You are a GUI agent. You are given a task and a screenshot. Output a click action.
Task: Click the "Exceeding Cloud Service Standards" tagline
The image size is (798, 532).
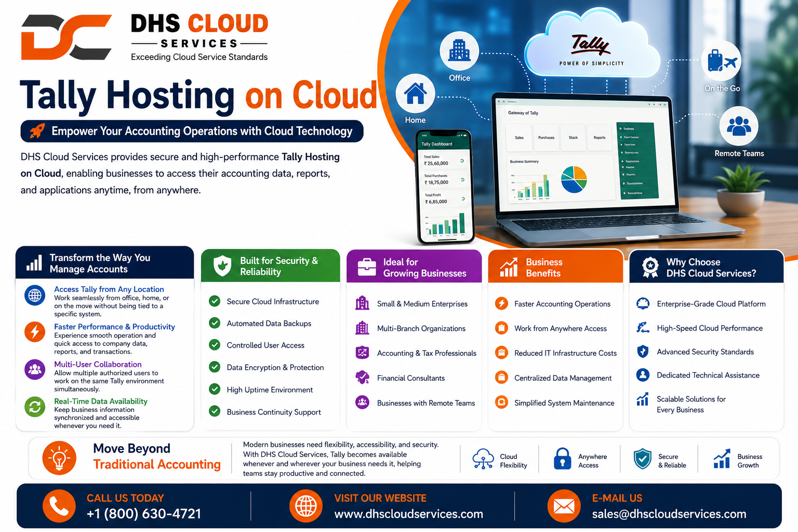(x=199, y=57)
